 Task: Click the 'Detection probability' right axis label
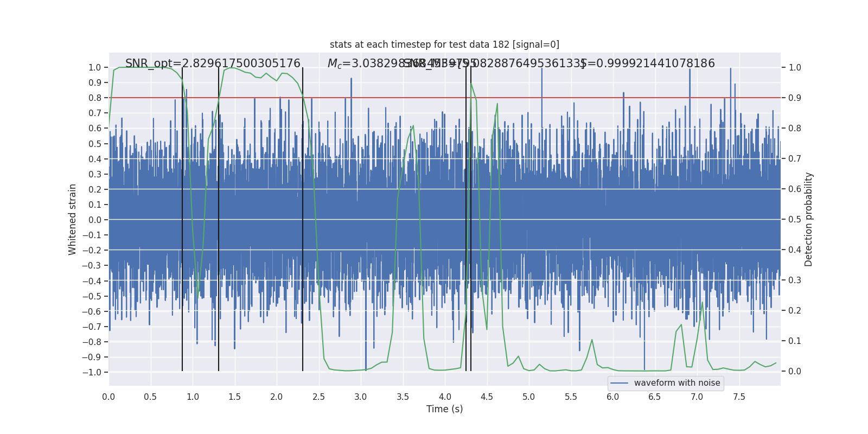[x=808, y=219]
